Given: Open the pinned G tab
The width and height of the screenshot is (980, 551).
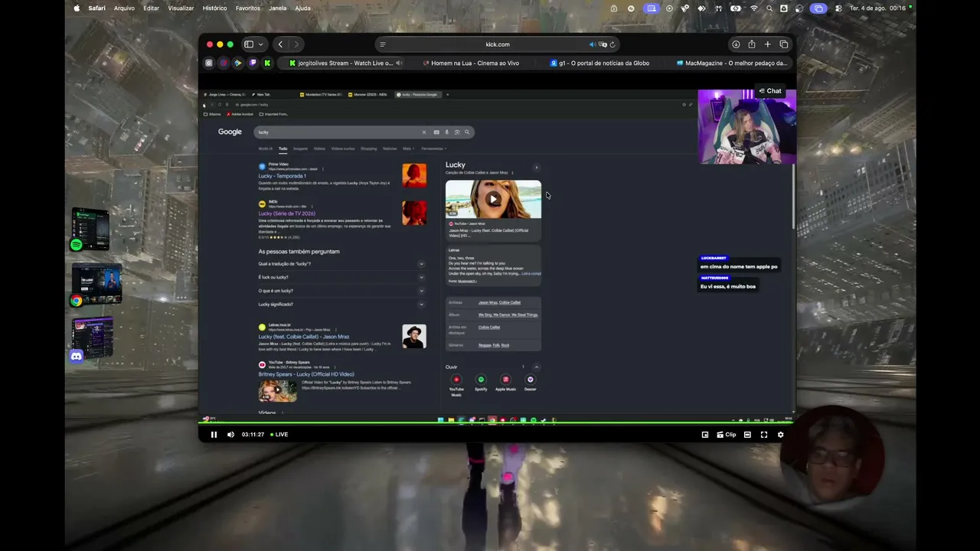Looking at the screenshot, I should (x=209, y=63).
